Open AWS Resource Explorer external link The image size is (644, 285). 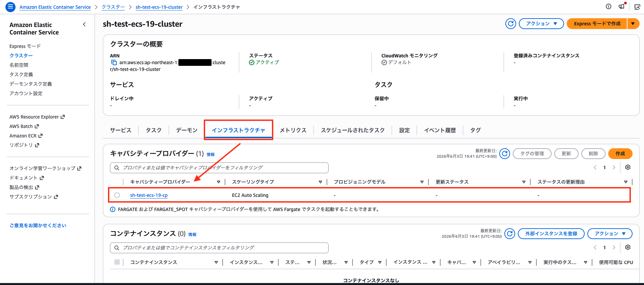tap(37, 117)
